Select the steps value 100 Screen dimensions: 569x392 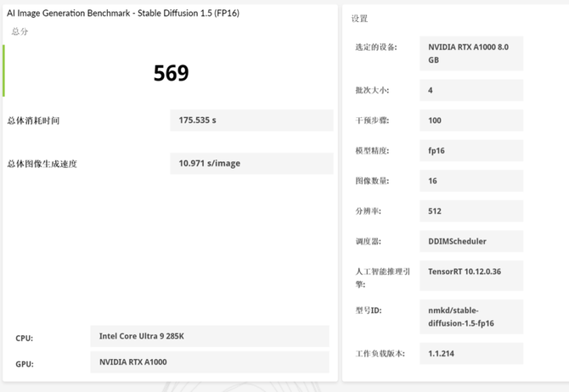pos(470,120)
